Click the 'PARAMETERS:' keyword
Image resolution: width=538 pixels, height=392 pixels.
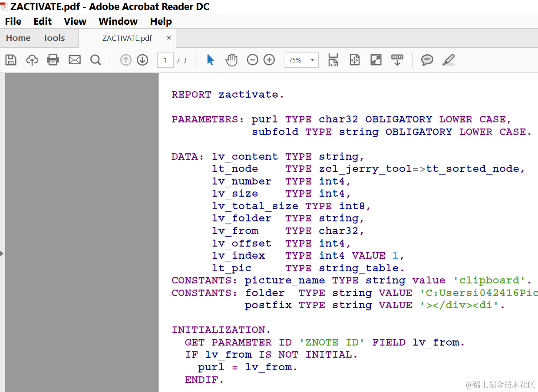(x=209, y=119)
